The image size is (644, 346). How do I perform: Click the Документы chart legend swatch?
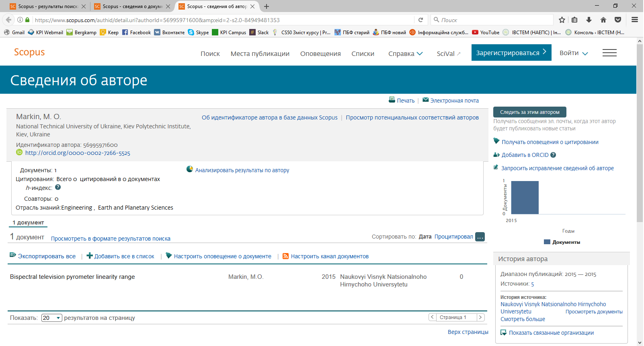pos(547,242)
